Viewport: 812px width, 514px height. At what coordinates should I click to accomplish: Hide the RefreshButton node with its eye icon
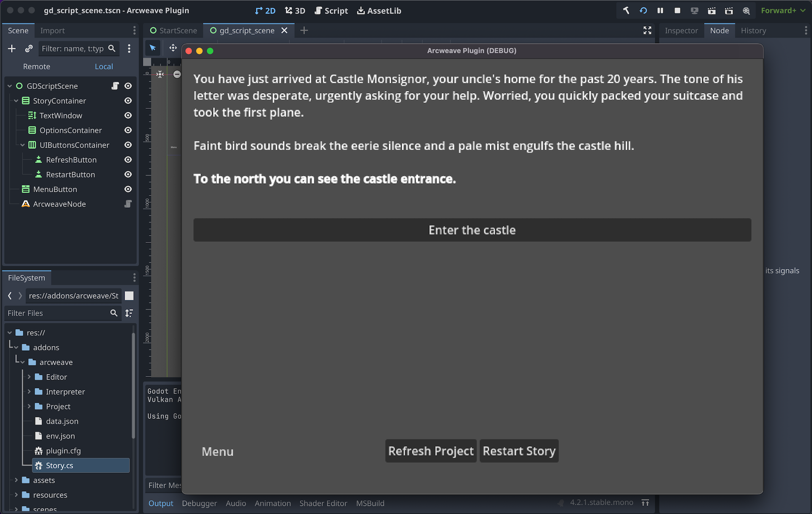pyautogui.click(x=128, y=160)
